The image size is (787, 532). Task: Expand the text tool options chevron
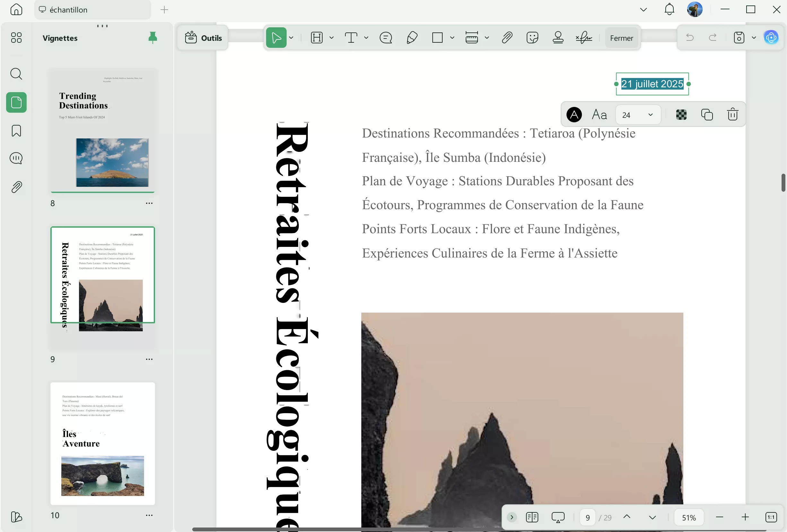pos(366,37)
